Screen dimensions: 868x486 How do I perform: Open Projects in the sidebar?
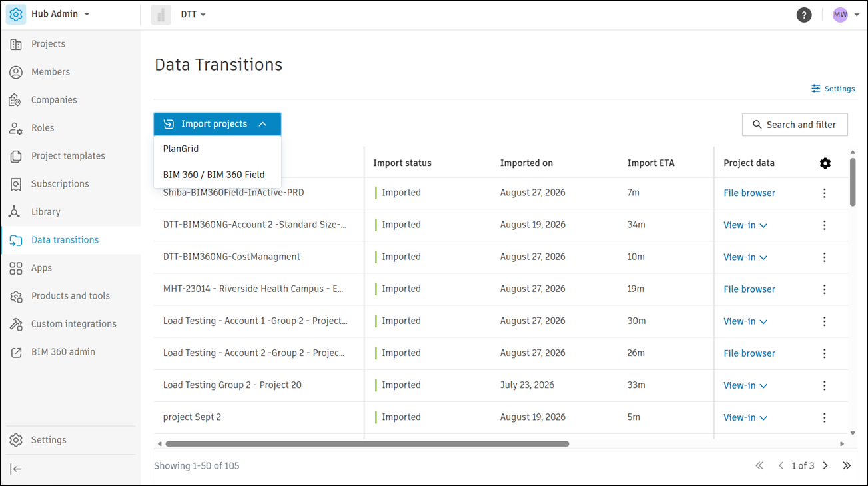(x=48, y=44)
